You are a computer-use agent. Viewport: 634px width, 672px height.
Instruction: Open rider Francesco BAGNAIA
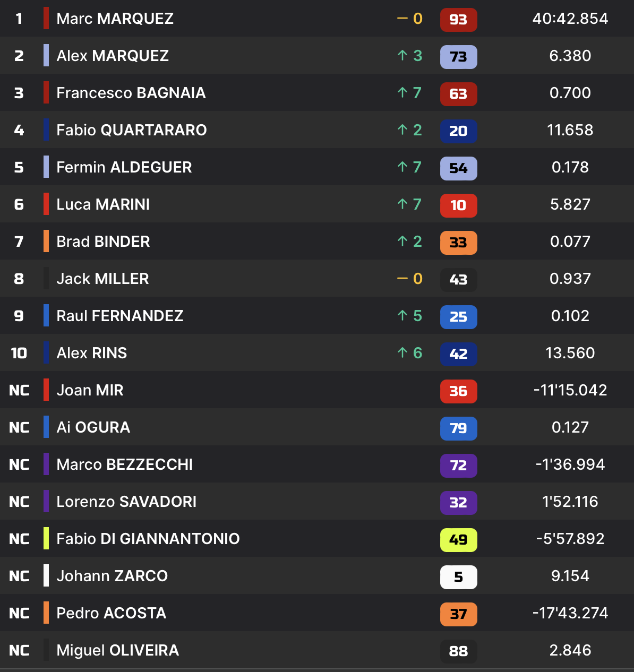[x=131, y=93]
